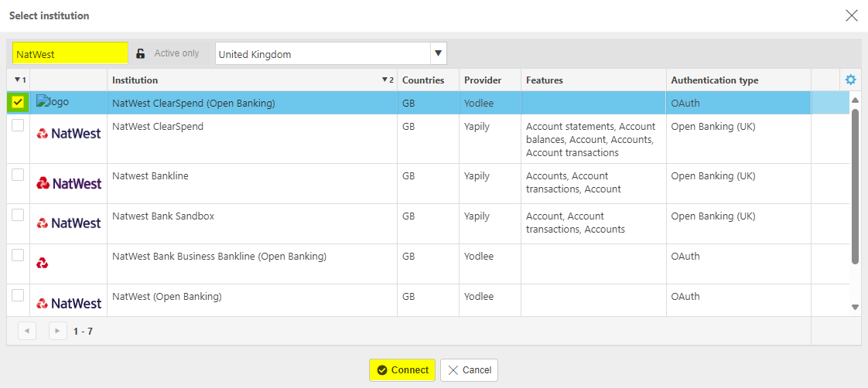Screen dimensions: 868x388
Task: Select 'NatWest ClearSpend (Open Banking)' institution text
Action: (x=193, y=103)
